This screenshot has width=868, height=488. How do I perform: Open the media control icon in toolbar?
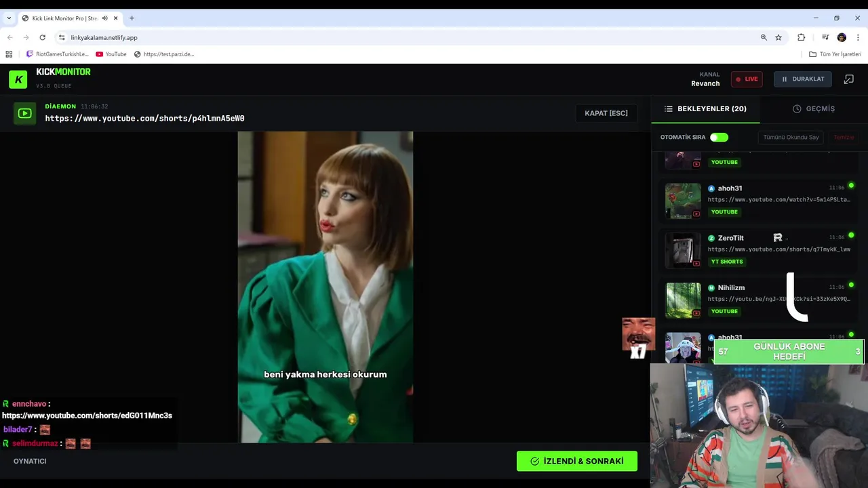tap(825, 37)
